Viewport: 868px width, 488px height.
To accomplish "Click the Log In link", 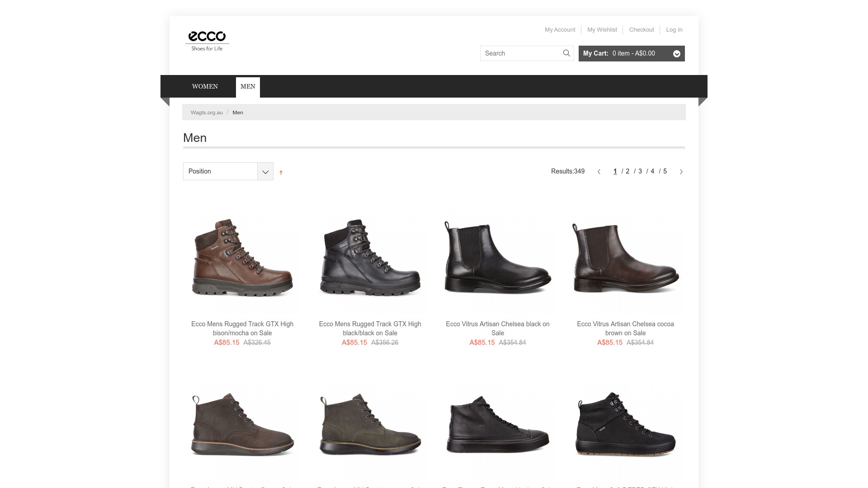I will [674, 30].
